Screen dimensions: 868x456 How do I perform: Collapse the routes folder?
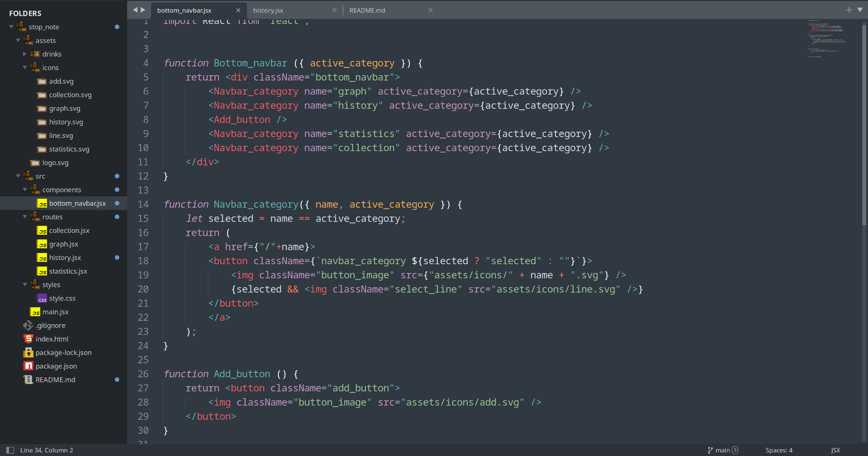point(25,217)
